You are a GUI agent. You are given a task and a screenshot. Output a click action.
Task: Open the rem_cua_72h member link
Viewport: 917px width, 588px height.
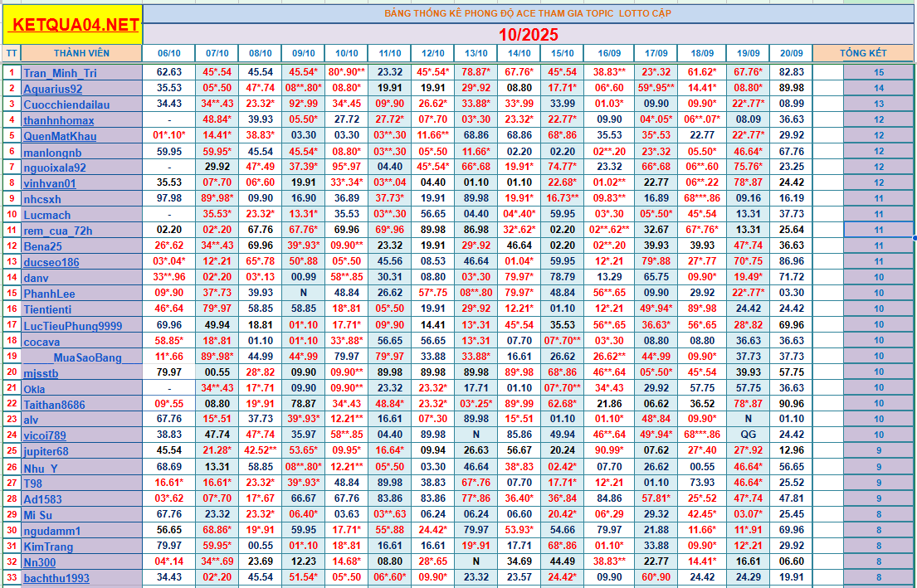(58, 231)
